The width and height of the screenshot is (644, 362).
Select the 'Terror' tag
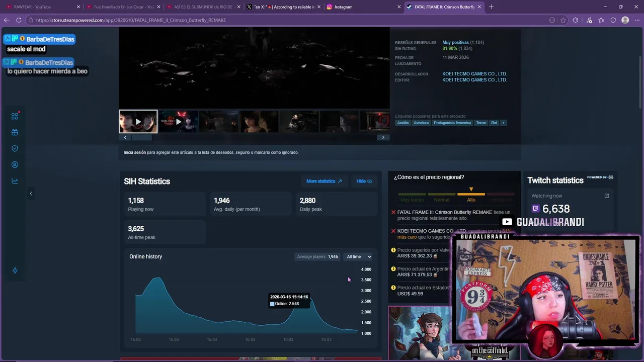pos(481,123)
